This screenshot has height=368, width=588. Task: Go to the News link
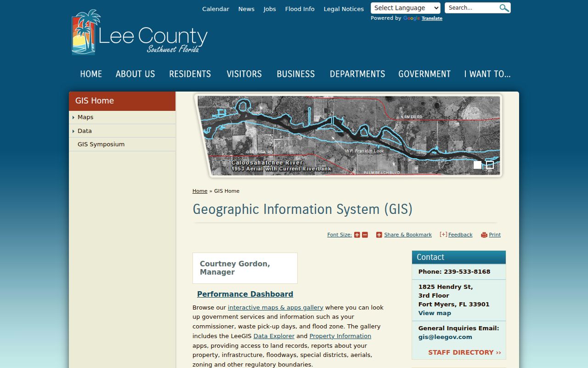(246, 9)
